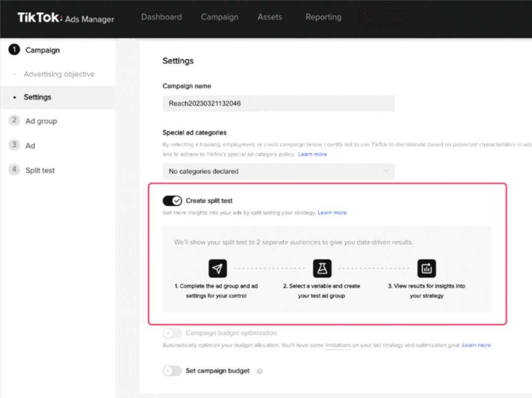Viewport: 532px width, 398px height.
Task: Select step 3 number circle icon
Action: point(14,145)
